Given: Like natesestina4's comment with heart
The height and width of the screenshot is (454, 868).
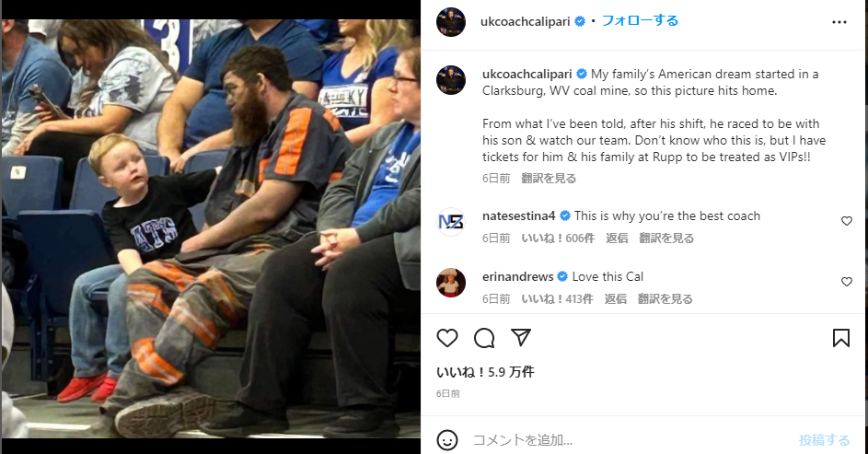Looking at the screenshot, I should 847,221.
